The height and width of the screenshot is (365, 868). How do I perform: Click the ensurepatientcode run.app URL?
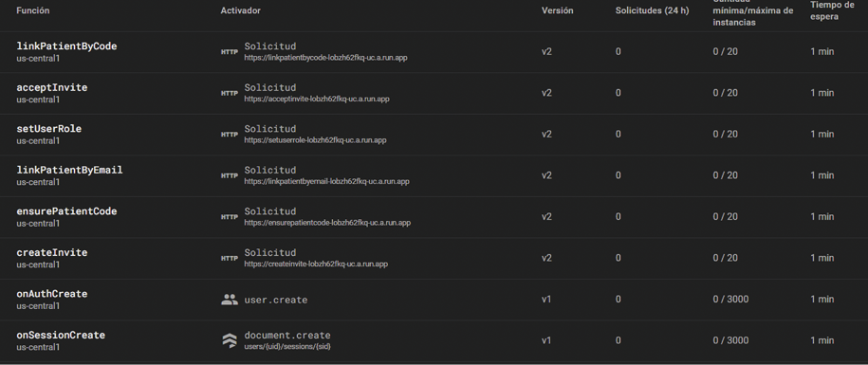coord(327,223)
